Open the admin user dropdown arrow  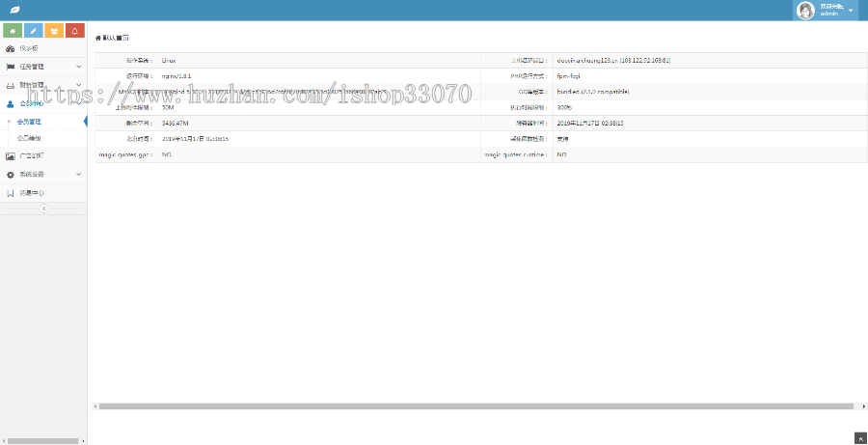[x=851, y=11]
